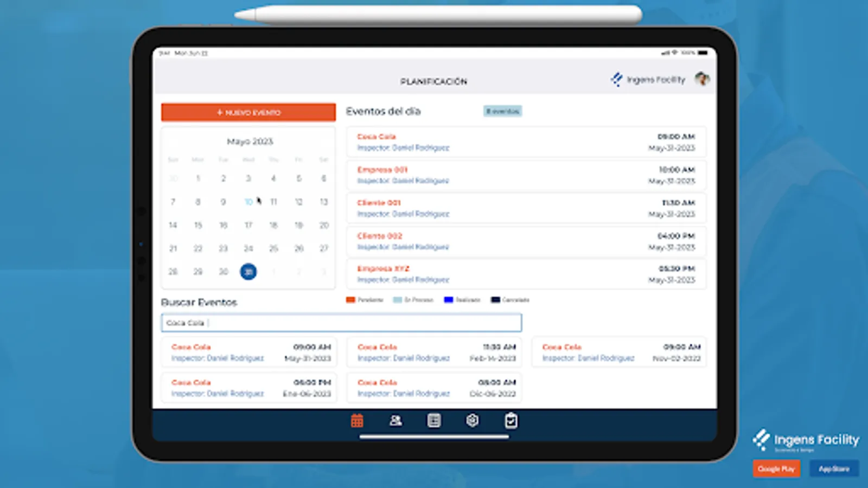Screen dimensions: 868x488
Task: Click the + Nuevo Evento button
Action: [248, 112]
